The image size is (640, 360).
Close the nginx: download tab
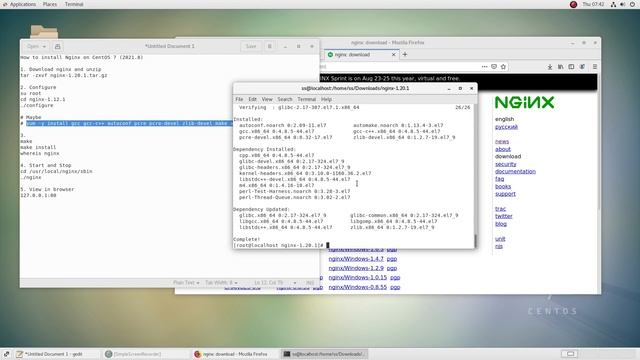(x=393, y=54)
